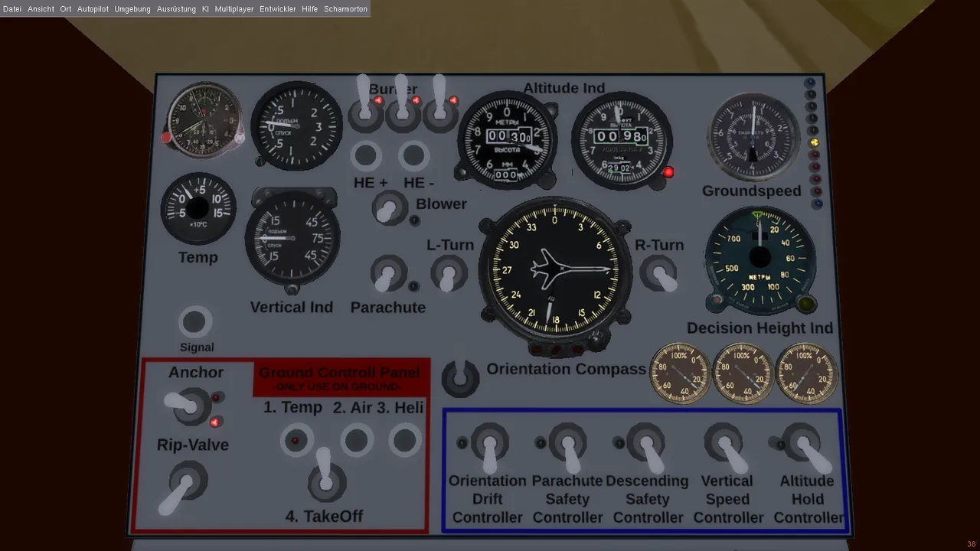The image size is (980, 551).
Task: Click the Groundspeed gauge
Action: (x=753, y=137)
